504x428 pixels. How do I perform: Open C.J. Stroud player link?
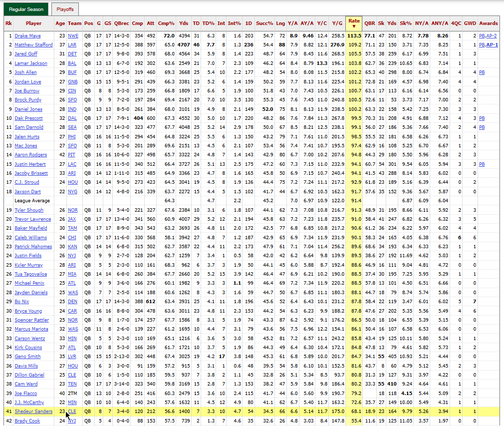pyautogui.click(x=26, y=182)
